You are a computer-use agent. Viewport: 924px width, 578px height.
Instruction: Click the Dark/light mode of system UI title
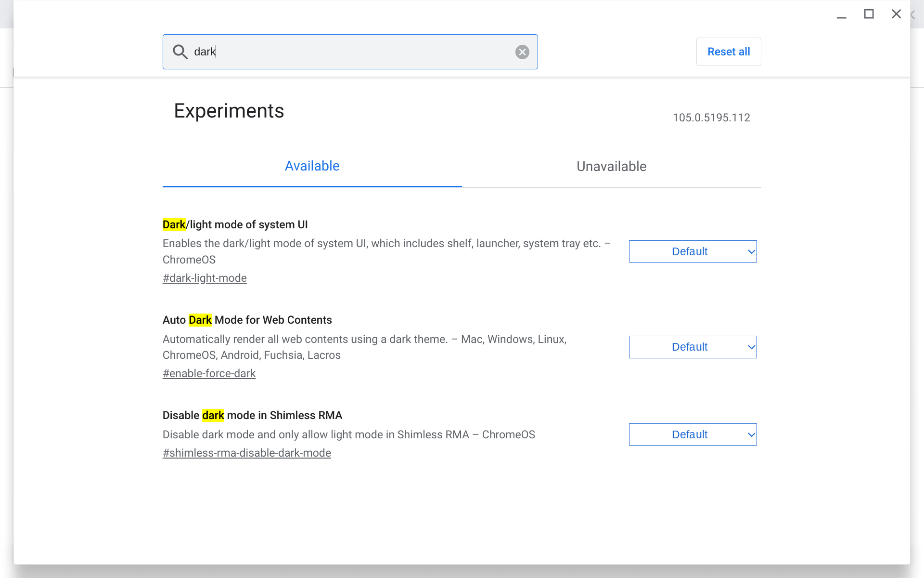[x=235, y=224]
